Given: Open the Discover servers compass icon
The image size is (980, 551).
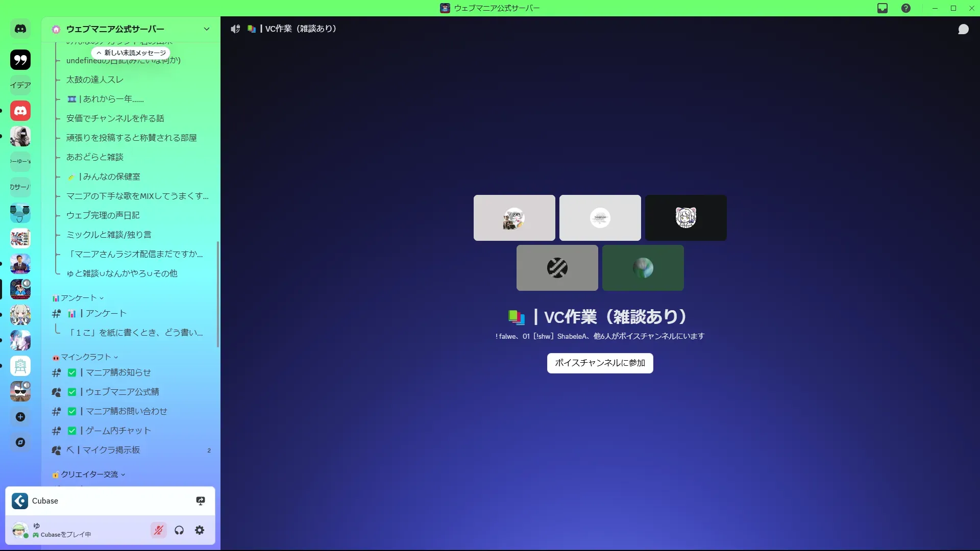Looking at the screenshot, I should pos(20,442).
